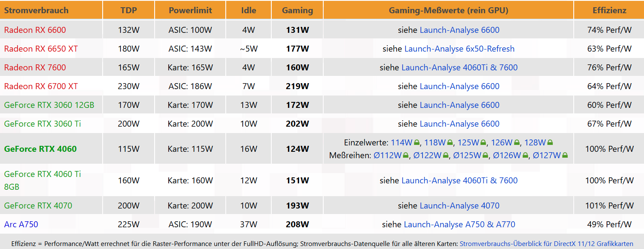Click the 37W idle value

[249, 224]
